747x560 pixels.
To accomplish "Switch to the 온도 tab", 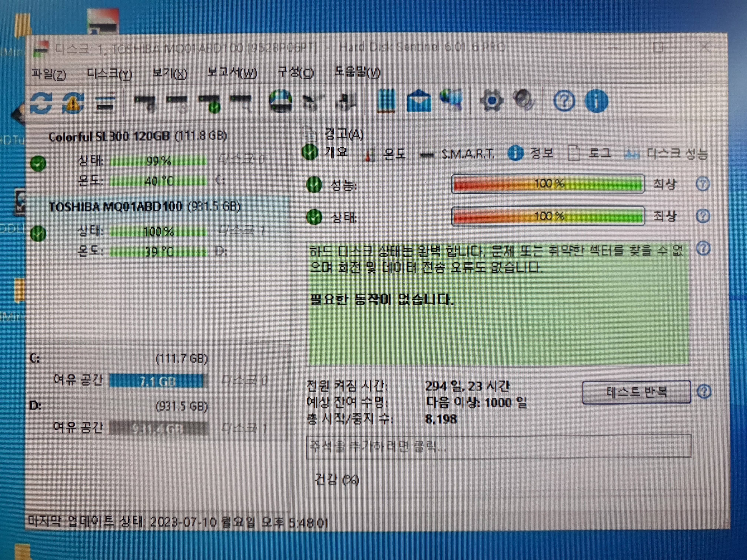I will tap(385, 154).
